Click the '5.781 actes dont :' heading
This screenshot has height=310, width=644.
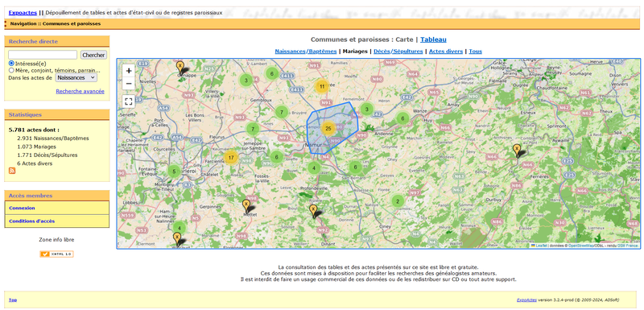pos(34,130)
